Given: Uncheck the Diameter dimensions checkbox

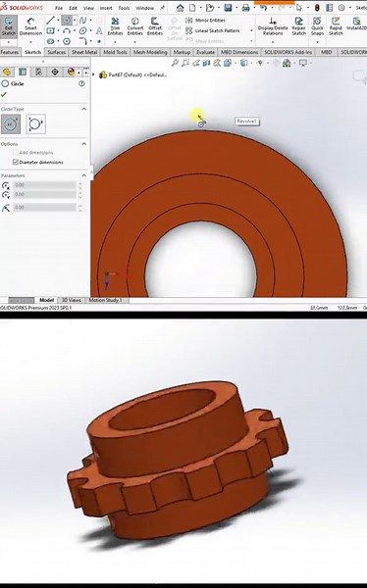Looking at the screenshot, I should (x=16, y=162).
